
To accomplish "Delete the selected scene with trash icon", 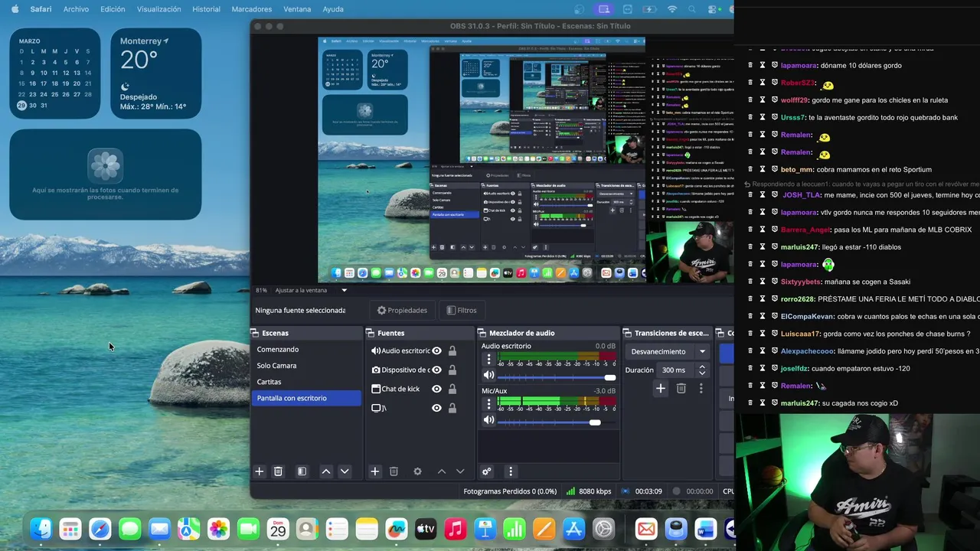I will [x=278, y=471].
